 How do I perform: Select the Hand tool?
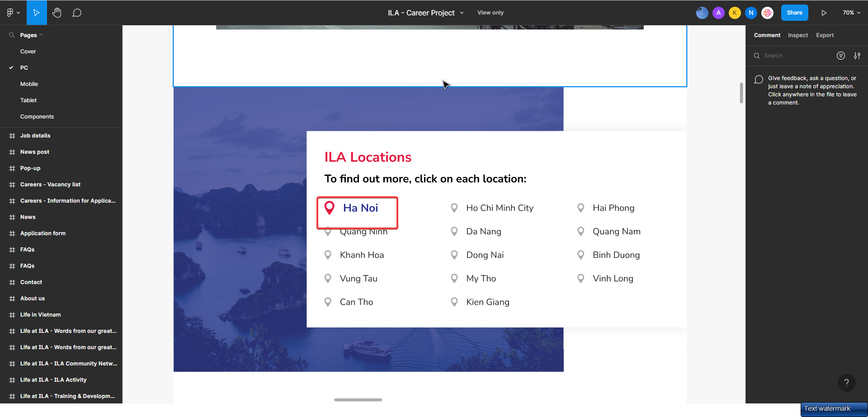(57, 13)
